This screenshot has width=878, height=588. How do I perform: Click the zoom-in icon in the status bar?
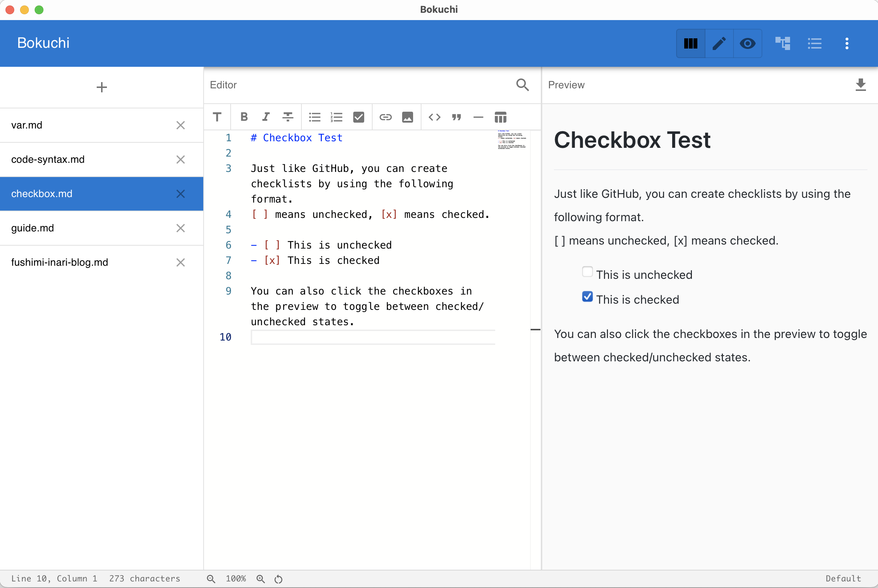261,579
